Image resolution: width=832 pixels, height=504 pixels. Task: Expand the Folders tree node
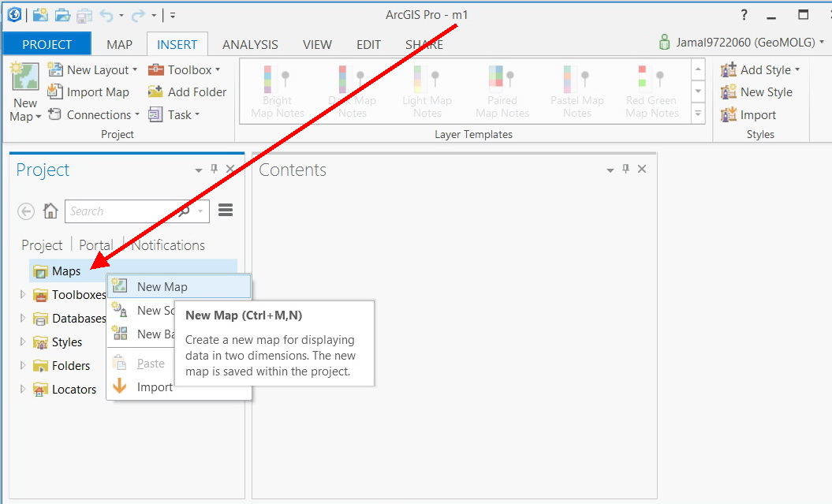(x=23, y=365)
